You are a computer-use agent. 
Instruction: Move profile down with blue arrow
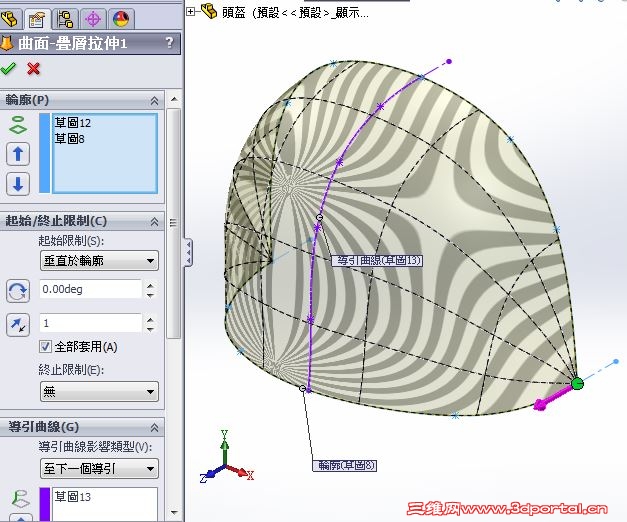[x=18, y=184]
